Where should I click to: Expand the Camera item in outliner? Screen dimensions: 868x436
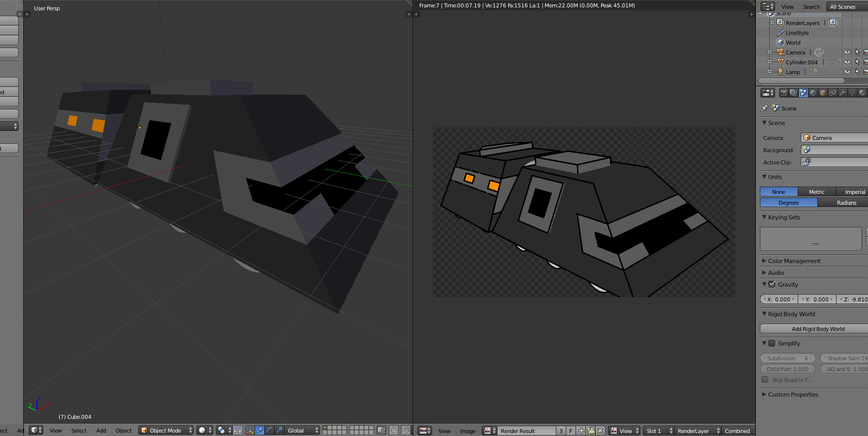770,52
